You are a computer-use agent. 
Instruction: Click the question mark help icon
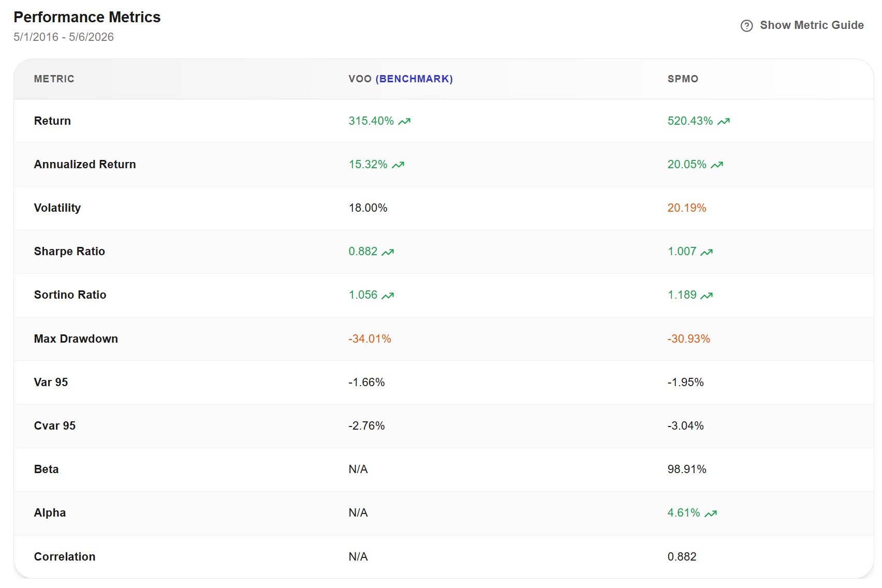point(746,26)
